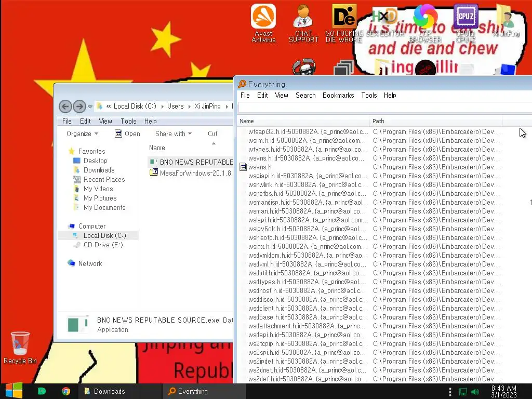The width and height of the screenshot is (532, 399).
Task: Open Explorer's View menu
Action: (105, 121)
